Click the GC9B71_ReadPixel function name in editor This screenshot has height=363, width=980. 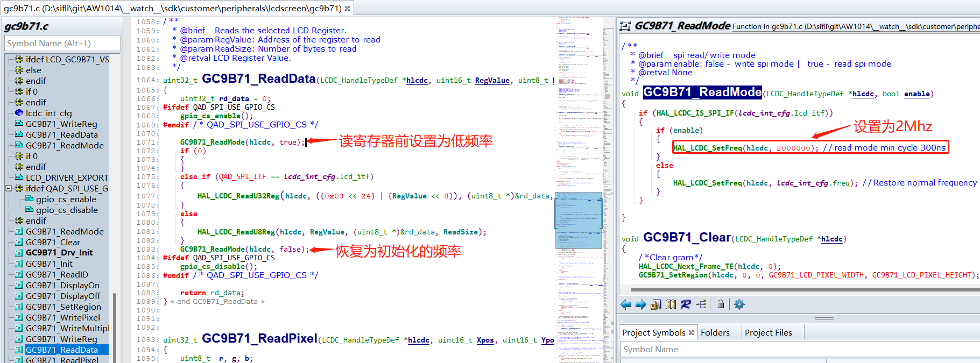259,338
